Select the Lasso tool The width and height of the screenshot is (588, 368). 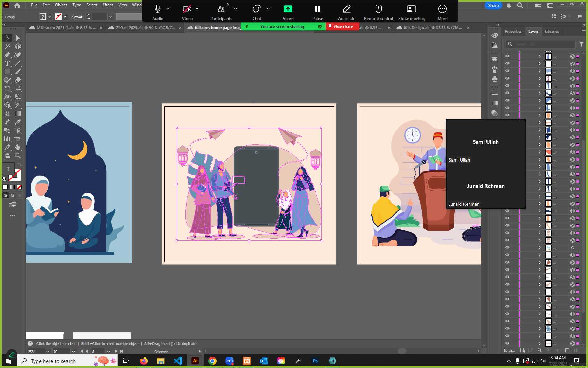coord(18,46)
